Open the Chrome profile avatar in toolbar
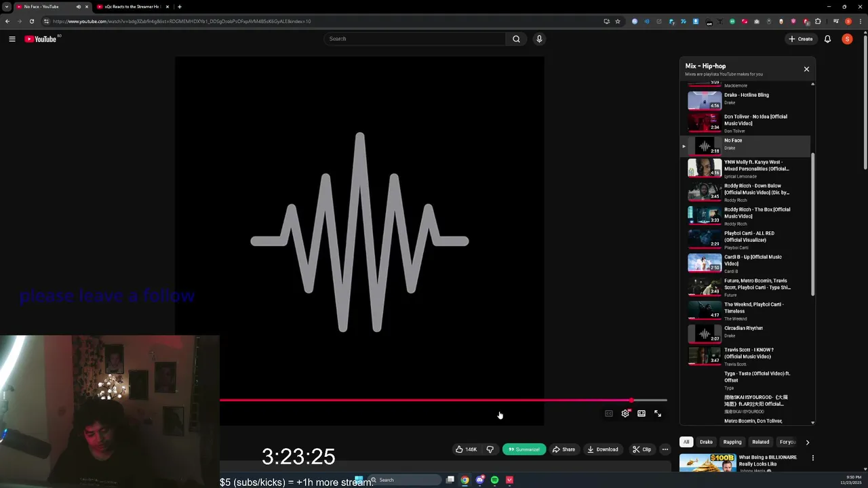The width and height of the screenshot is (868, 488). (x=848, y=21)
